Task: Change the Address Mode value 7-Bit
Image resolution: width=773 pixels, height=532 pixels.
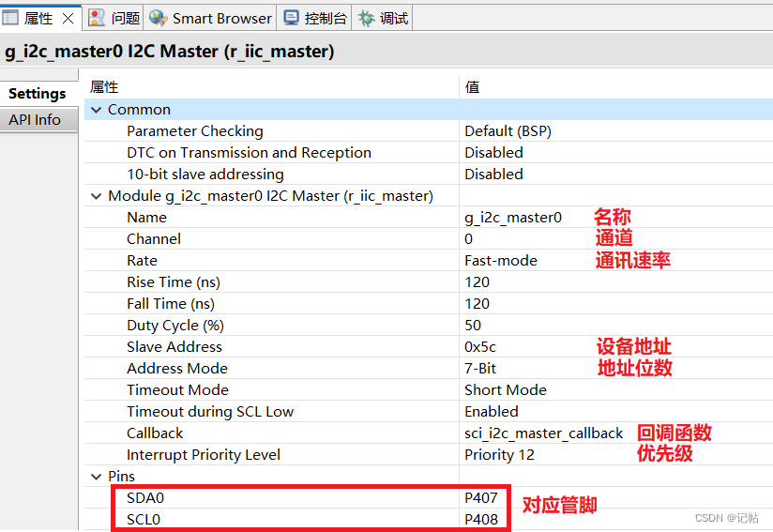Action: click(x=480, y=369)
